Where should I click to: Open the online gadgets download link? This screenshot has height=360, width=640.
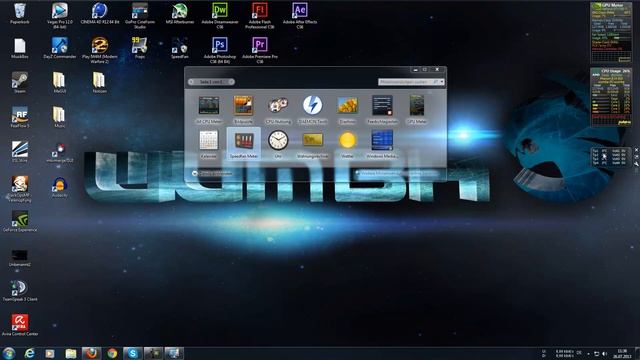(398, 173)
